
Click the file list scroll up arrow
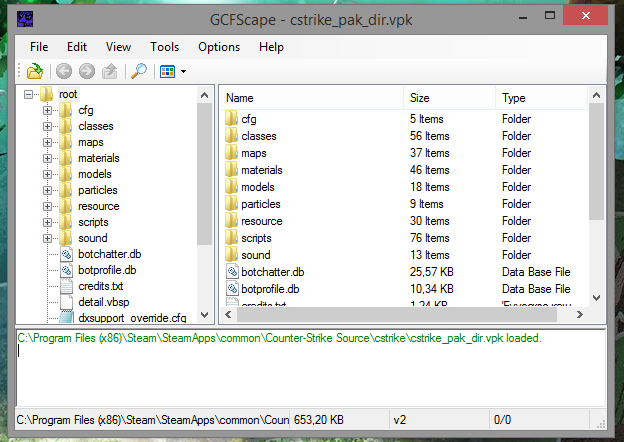(x=596, y=95)
